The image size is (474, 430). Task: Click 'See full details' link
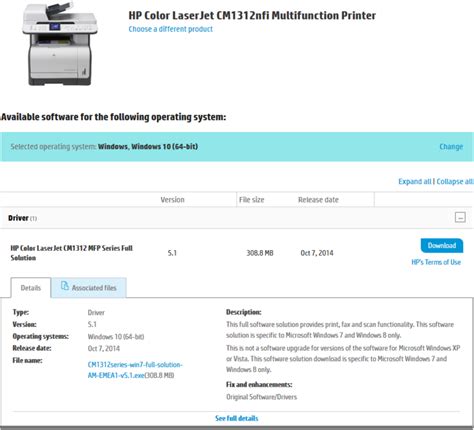237,418
